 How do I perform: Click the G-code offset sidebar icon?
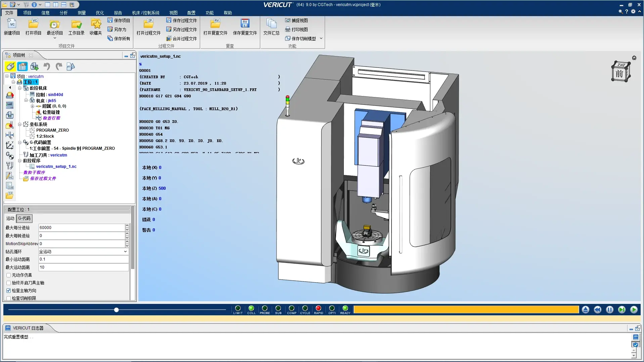coord(10,155)
